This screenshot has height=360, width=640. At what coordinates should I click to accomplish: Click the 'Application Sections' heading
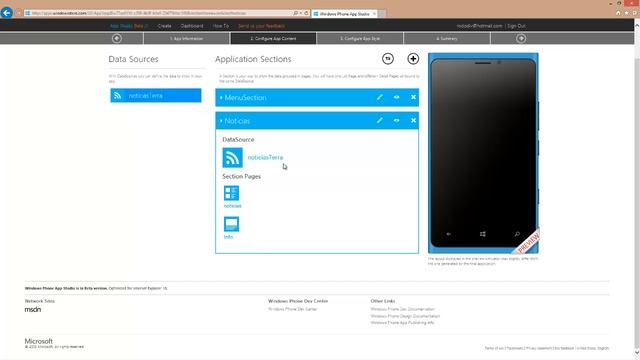pos(253,59)
